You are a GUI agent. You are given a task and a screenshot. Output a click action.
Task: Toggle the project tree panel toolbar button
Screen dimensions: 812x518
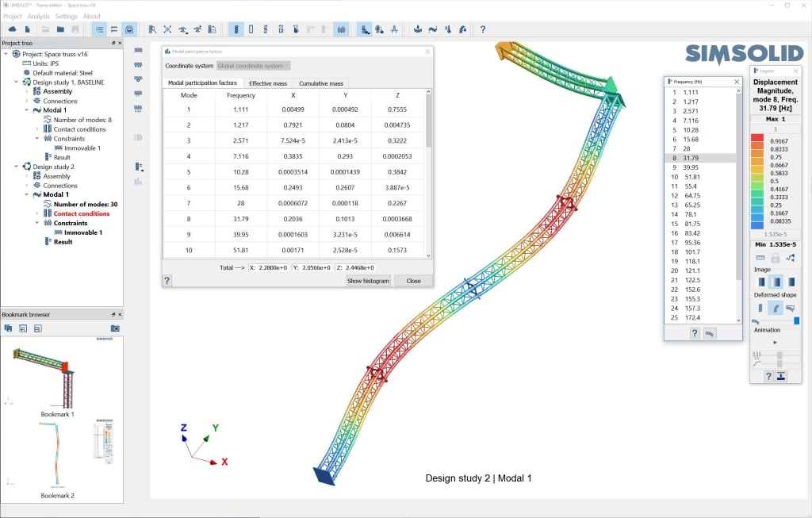click(x=99, y=29)
